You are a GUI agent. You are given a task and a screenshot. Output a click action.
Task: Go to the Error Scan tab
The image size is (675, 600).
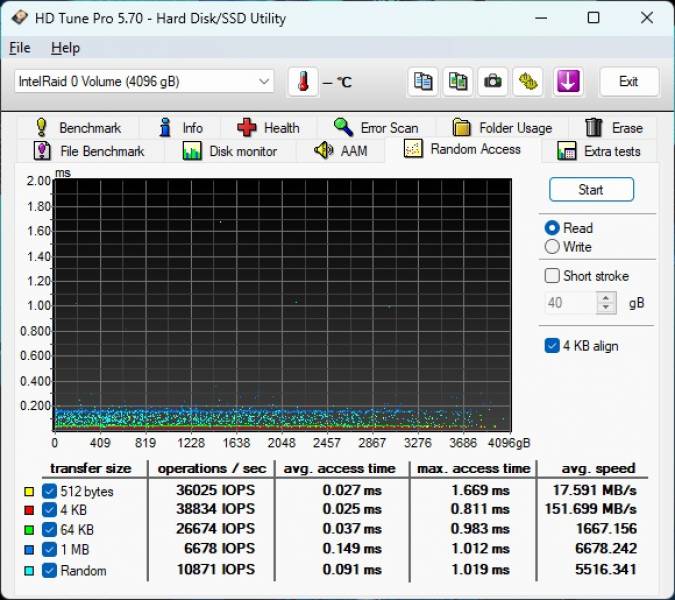point(376,128)
